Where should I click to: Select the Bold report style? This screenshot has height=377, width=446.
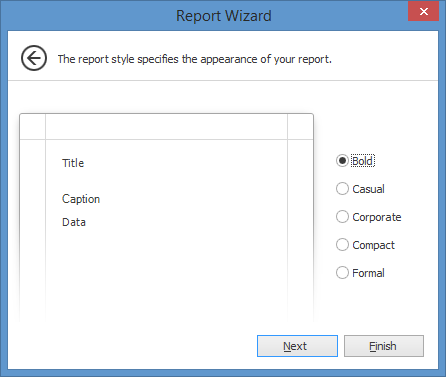point(355,161)
